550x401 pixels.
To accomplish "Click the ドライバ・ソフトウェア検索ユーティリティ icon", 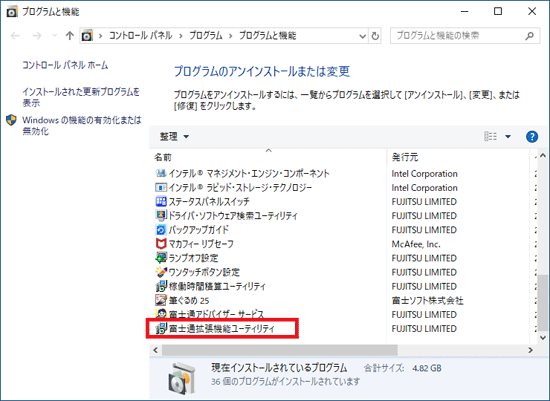I will 161,215.
